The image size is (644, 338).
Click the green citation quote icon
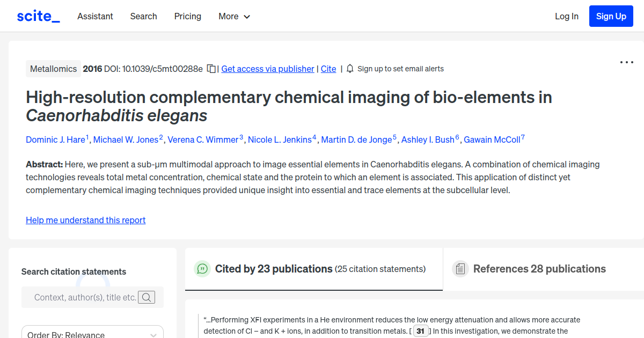click(202, 269)
